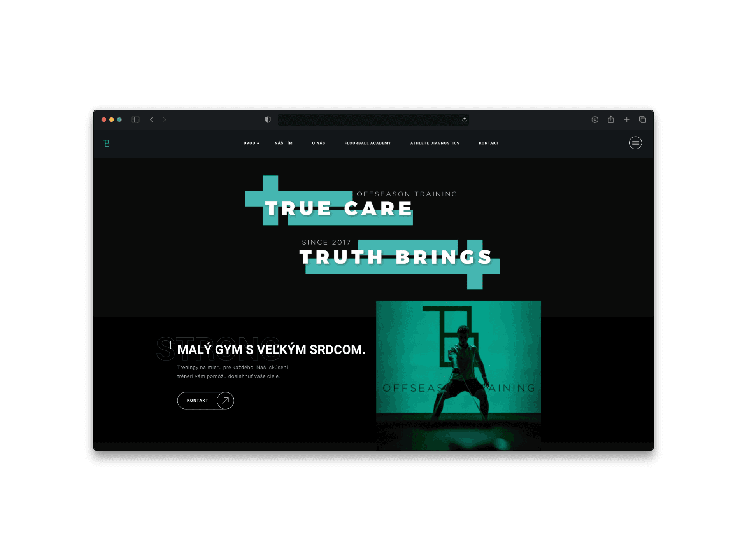Toggle the browser sidebar panel icon
747x560 pixels.
[x=135, y=120]
